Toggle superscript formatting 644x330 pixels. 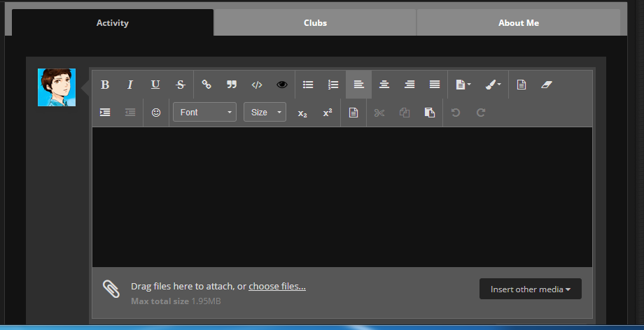pyautogui.click(x=328, y=113)
